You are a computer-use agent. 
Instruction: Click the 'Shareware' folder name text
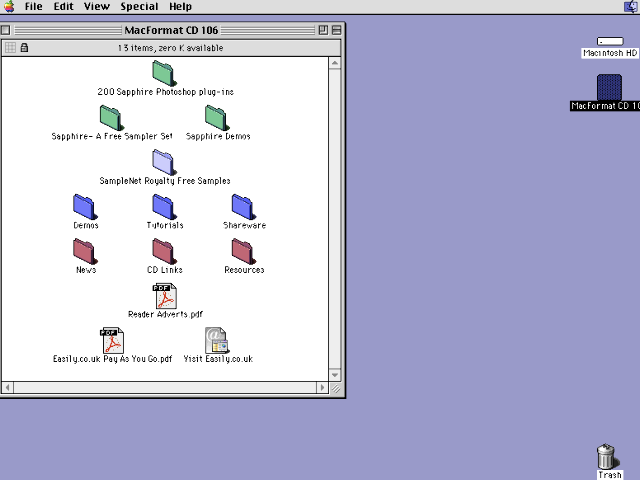244,225
